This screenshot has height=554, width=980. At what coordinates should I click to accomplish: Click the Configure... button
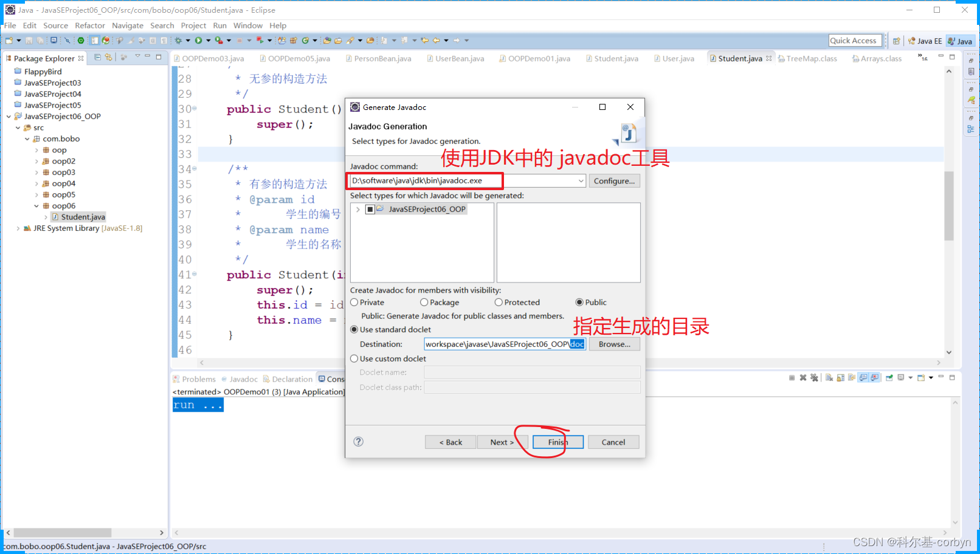coord(614,181)
